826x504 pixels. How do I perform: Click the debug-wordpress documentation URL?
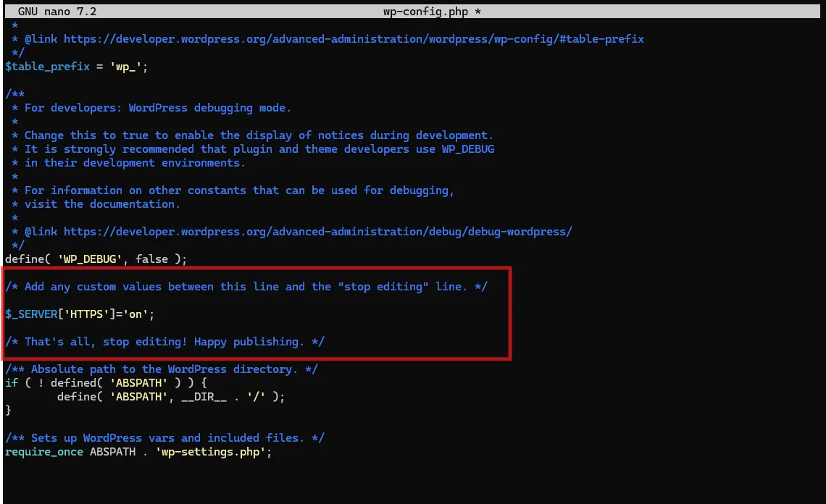tap(317, 232)
